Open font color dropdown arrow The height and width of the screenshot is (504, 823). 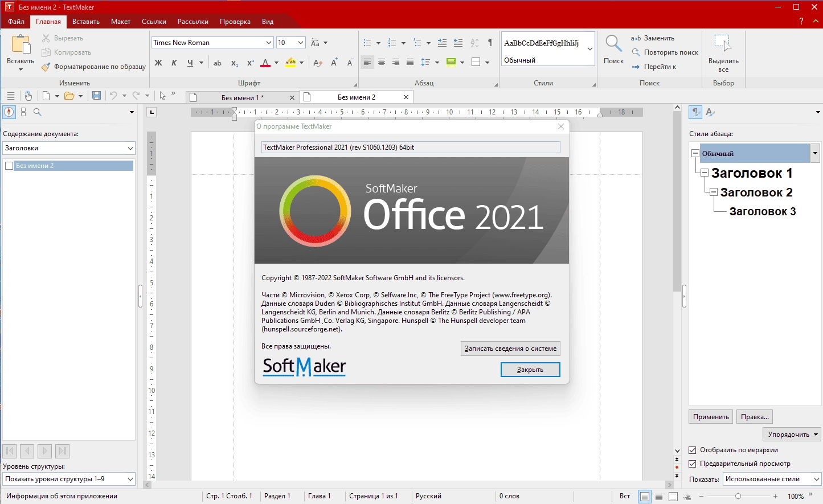[277, 63]
